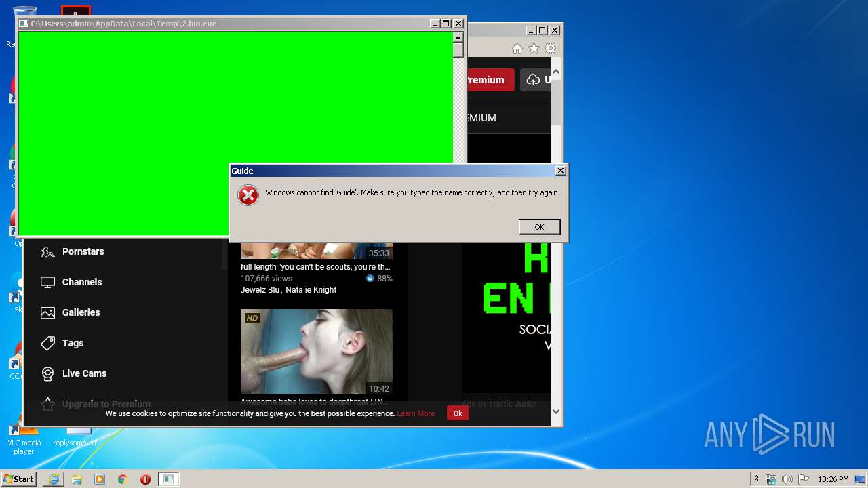Click the red Premium button on site header
The width and height of the screenshot is (868, 488).
click(x=490, y=80)
